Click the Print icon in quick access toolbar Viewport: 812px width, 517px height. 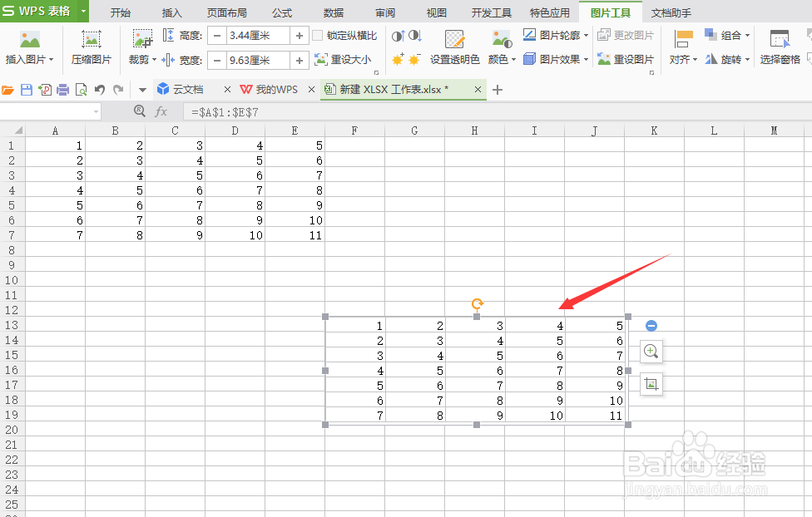point(62,89)
